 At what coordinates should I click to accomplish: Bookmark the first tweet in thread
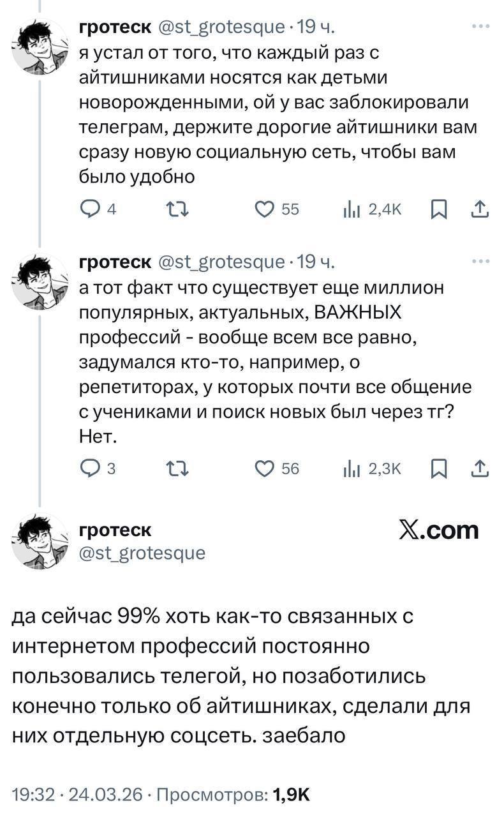click(438, 209)
